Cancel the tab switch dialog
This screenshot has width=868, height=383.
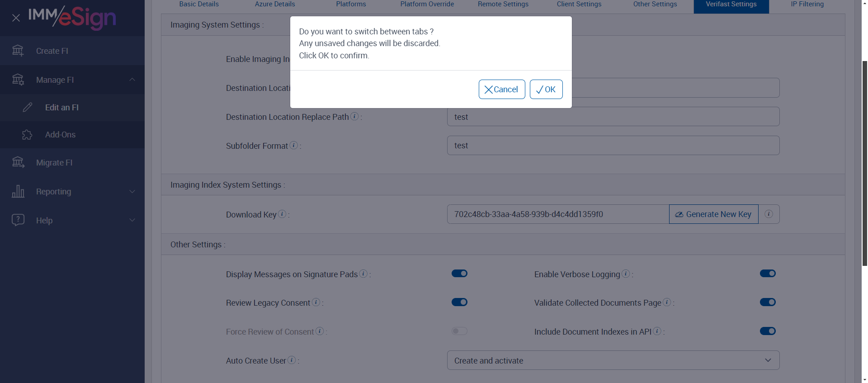pyautogui.click(x=502, y=90)
